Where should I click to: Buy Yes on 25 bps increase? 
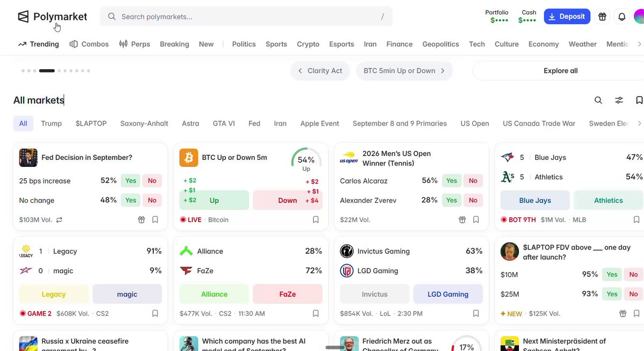point(130,181)
